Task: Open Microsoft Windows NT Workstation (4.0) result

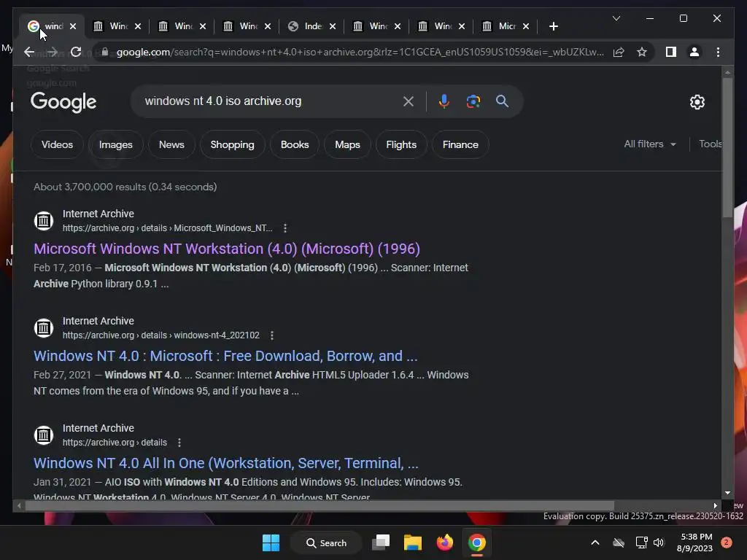Action: [x=227, y=249]
